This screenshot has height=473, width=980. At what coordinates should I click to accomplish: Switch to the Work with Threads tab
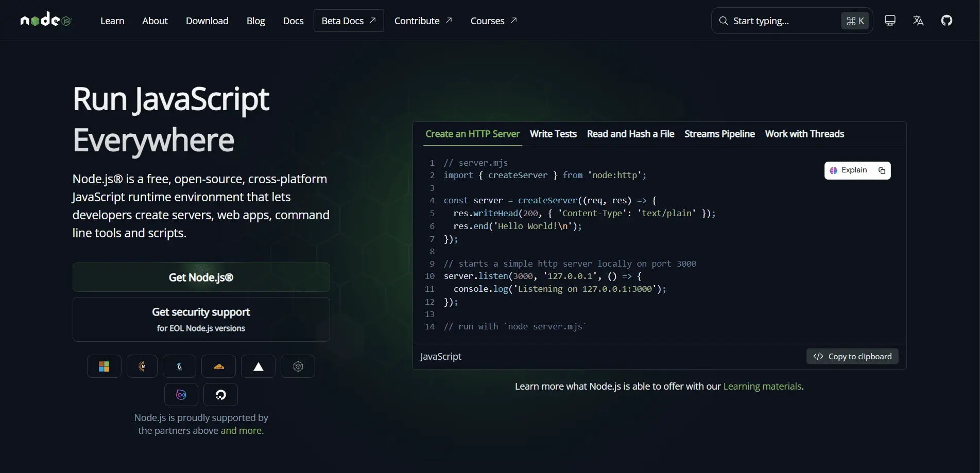point(804,134)
